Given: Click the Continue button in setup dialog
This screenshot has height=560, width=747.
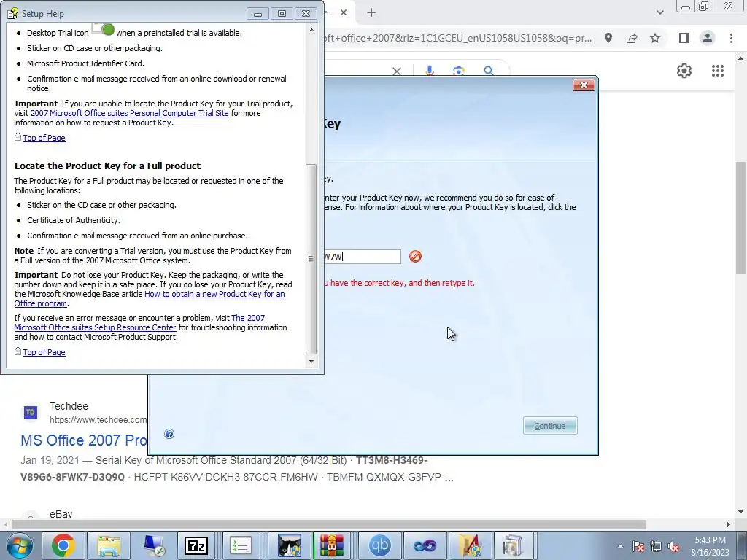Looking at the screenshot, I should tap(550, 426).
